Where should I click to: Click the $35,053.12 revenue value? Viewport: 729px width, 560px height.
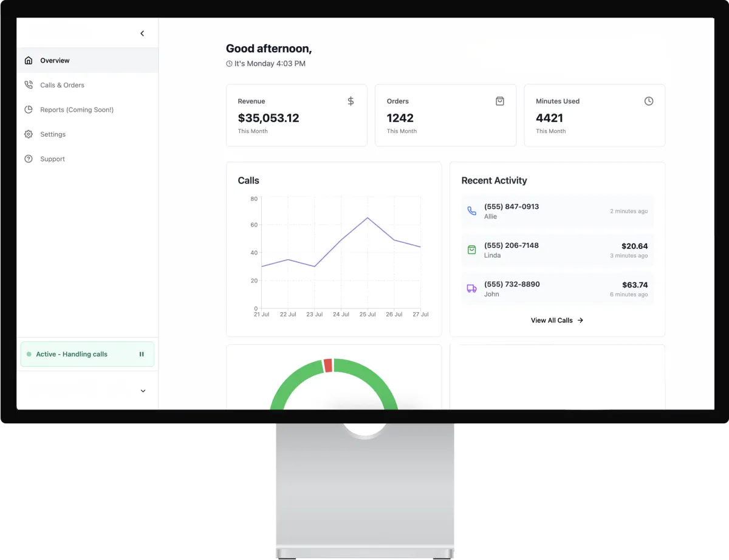(x=269, y=118)
